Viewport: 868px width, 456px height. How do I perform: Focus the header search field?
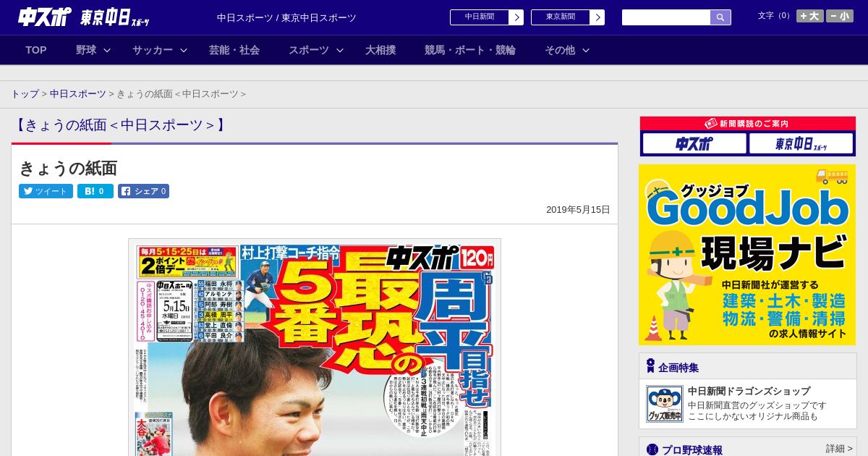tap(666, 17)
